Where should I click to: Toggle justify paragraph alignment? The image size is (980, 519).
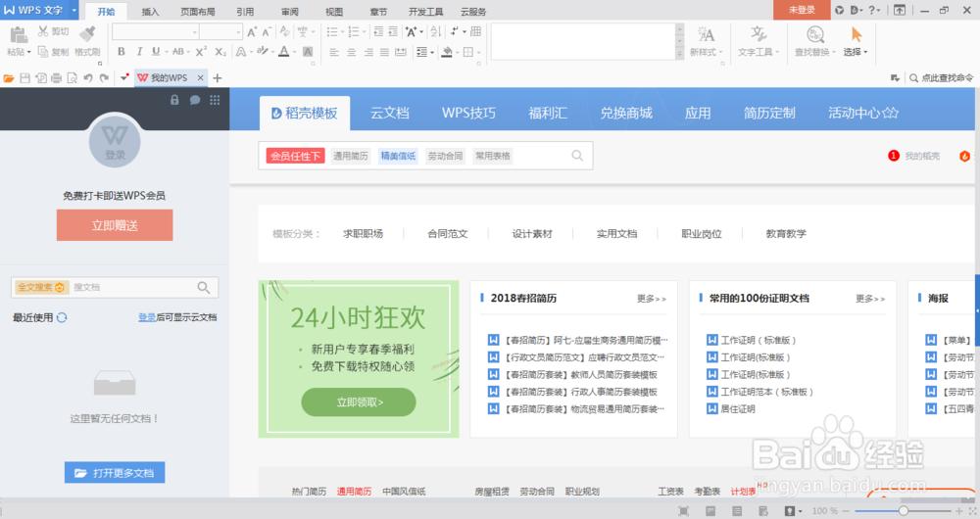(x=384, y=53)
